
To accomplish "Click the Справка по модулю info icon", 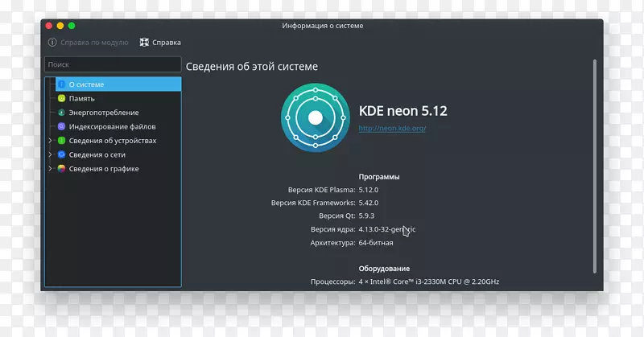I will tap(52, 43).
